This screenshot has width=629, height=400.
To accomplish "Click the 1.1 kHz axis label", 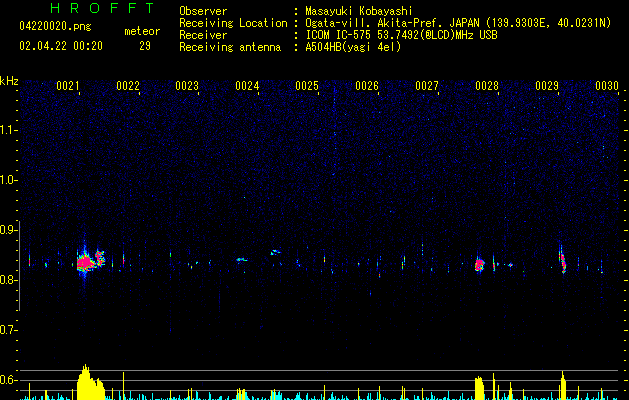I will [9, 130].
